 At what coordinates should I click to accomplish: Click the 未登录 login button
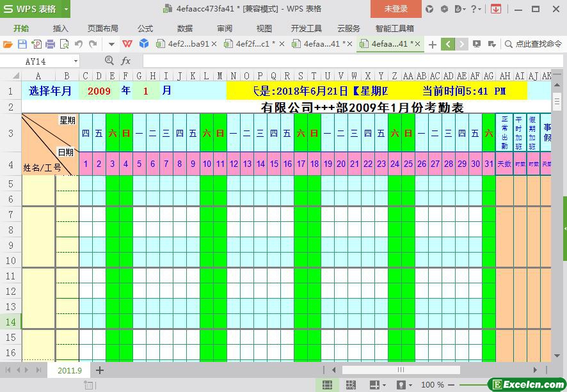[x=395, y=9]
